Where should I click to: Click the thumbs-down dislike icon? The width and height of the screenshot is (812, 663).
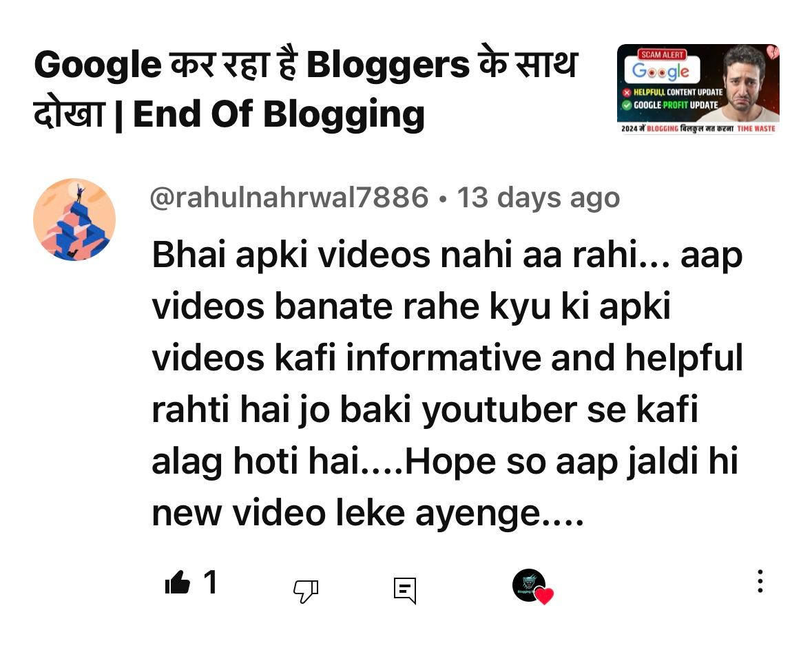(x=306, y=591)
